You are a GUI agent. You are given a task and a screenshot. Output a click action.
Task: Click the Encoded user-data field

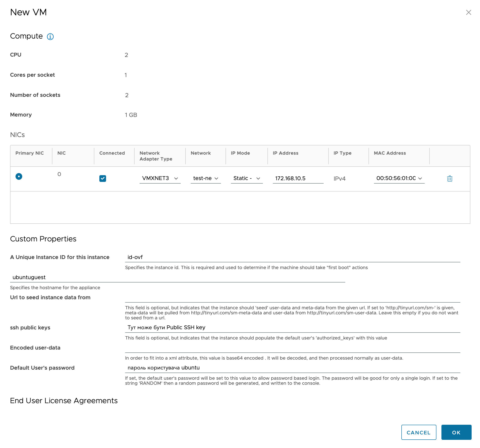pyautogui.click(x=293, y=348)
